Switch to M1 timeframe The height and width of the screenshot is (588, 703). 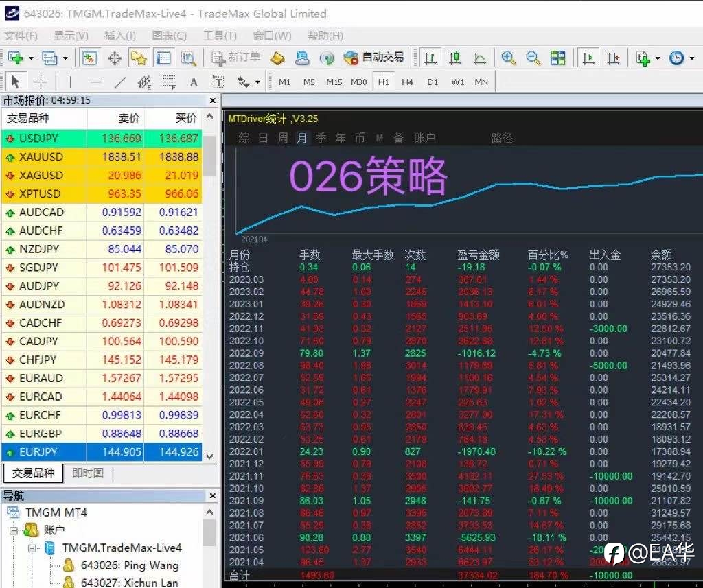(x=284, y=82)
